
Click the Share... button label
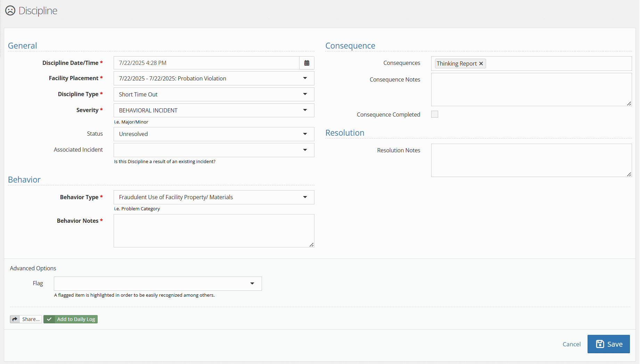click(31, 319)
